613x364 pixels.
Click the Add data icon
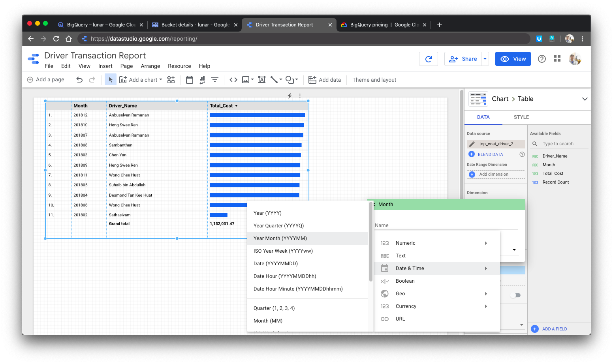coord(312,79)
